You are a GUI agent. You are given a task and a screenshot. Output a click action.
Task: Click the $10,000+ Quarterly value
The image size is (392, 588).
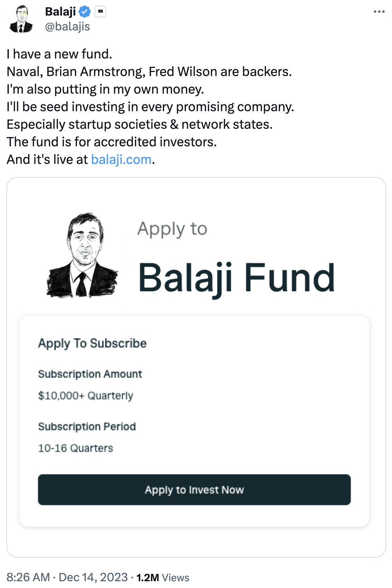pos(85,395)
